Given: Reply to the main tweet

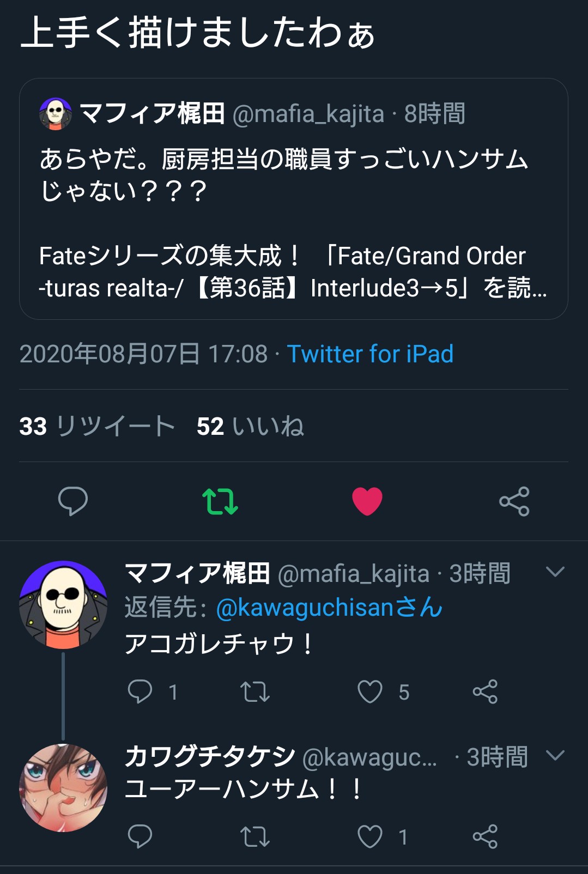Looking at the screenshot, I should [x=72, y=501].
